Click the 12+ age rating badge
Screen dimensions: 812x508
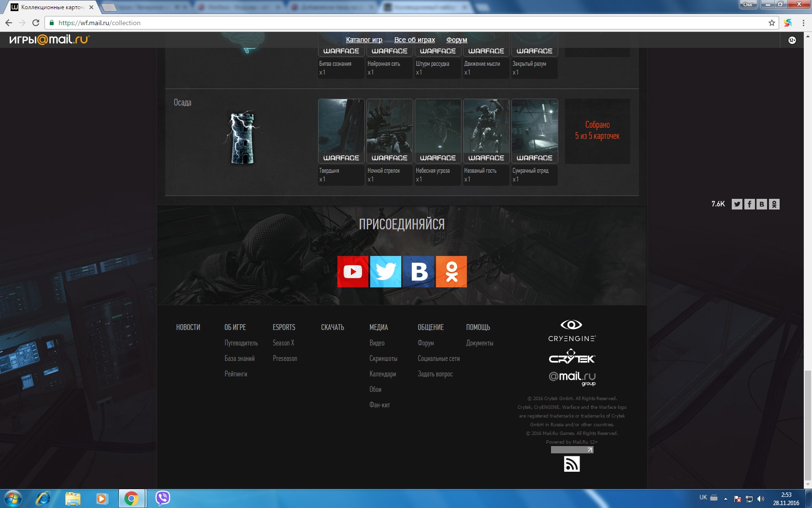pyautogui.click(x=792, y=40)
